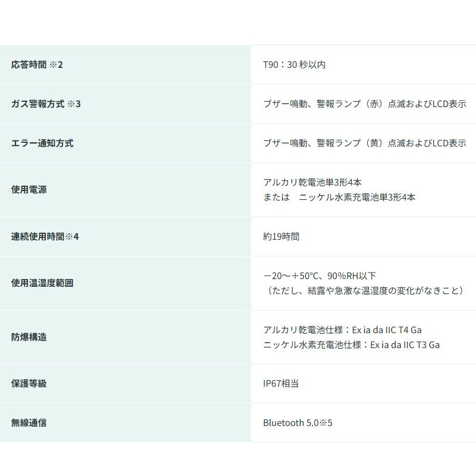Select the T90：30 秒以内 value
This screenshot has height=476, width=476.
click(x=294, y=64)
